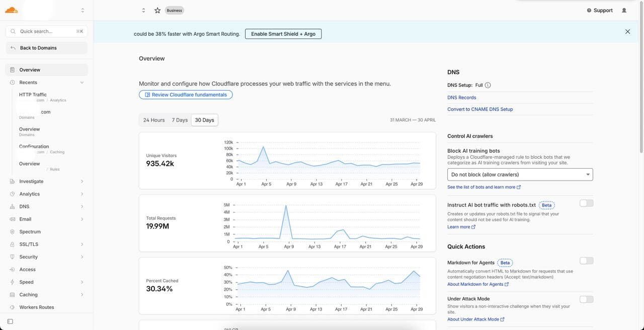
Task: Enable Markdown for Agents switch
Action: (587, 260)
